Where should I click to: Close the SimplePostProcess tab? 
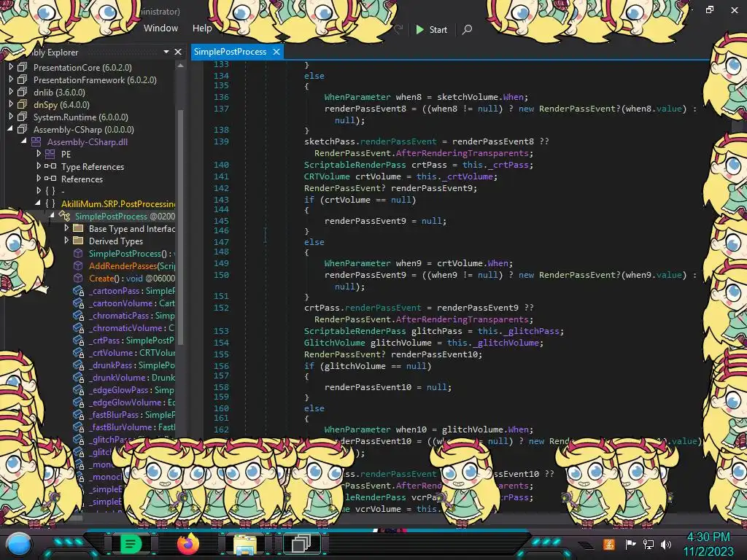[276, 52]
